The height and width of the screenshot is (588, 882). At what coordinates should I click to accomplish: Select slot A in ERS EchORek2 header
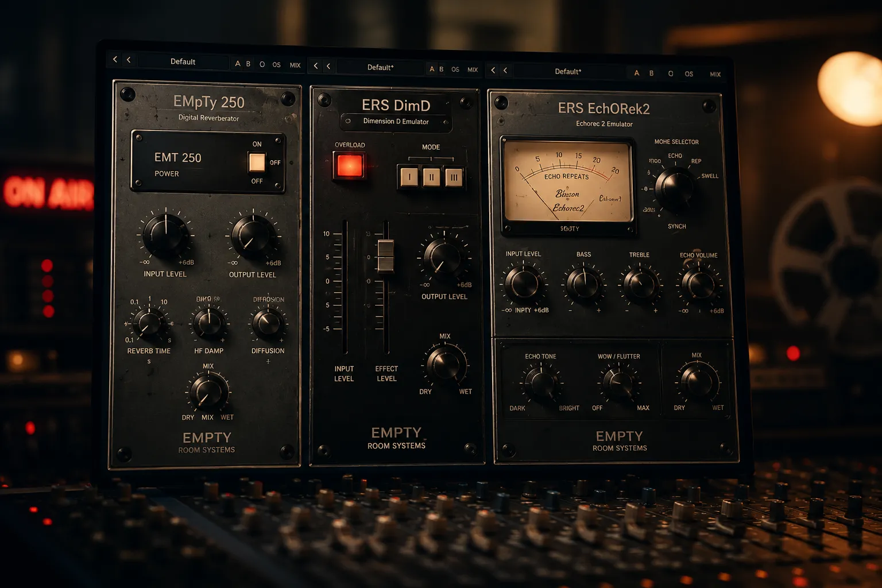click(x=636, y=73)
